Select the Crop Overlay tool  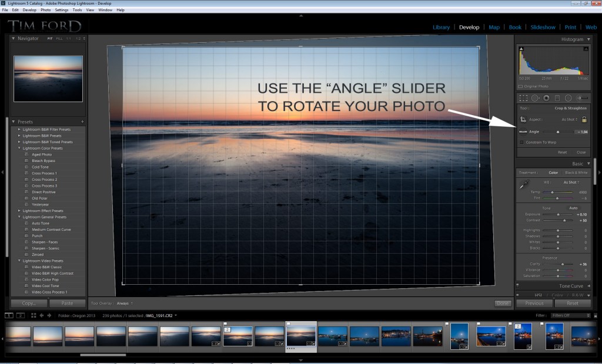tap(523, 98)
